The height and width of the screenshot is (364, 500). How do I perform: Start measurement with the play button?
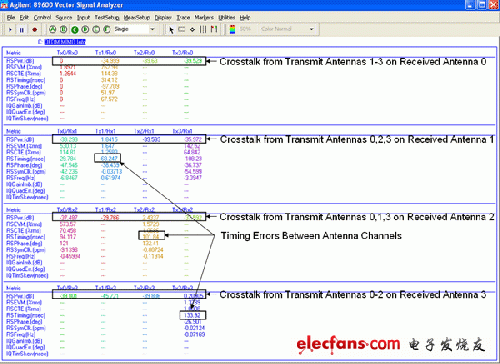click(x=10, y=30)
